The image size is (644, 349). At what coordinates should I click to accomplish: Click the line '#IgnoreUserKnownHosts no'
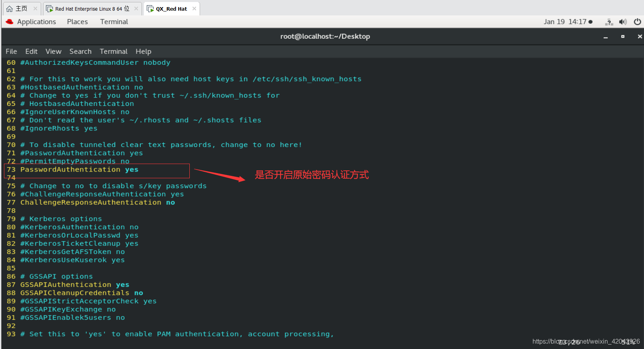75,112
